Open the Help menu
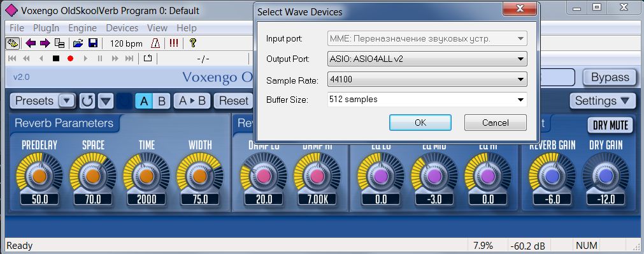 pos(187,28)
